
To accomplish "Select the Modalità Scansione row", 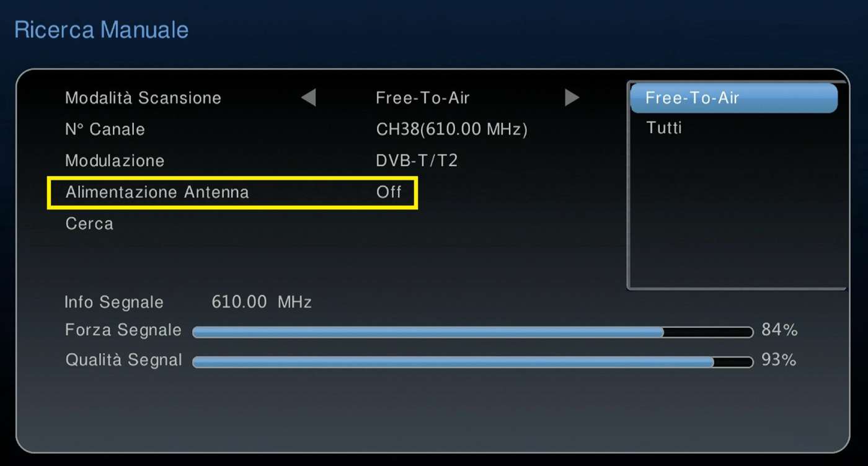I will click(x=322, y=98).
